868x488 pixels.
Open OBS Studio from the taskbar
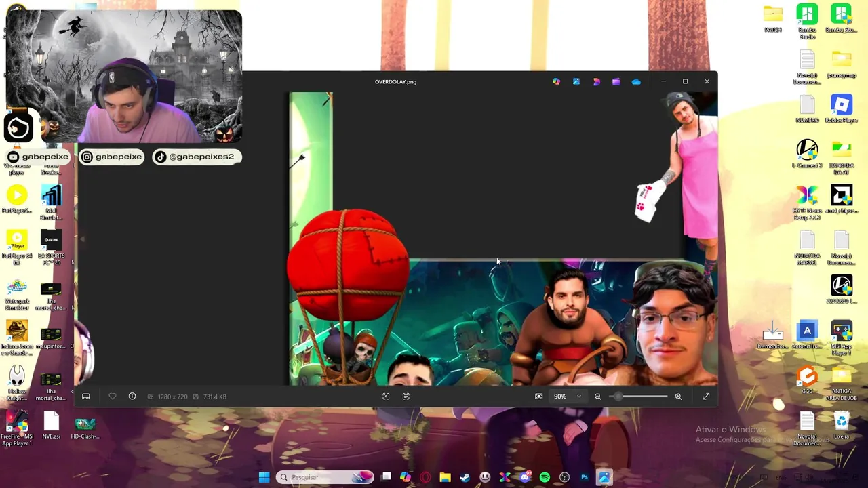[564, 477]
